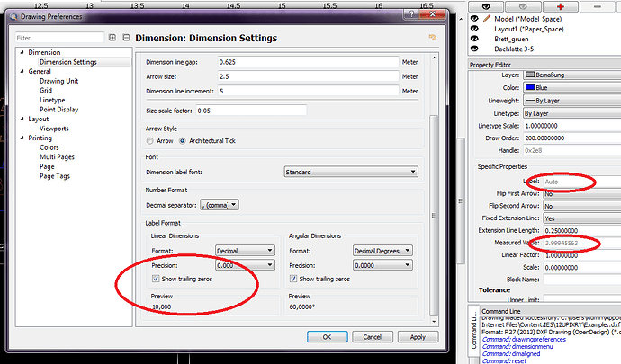
Task: Click the show all layers eye button
Action: (x=487, y=4)
